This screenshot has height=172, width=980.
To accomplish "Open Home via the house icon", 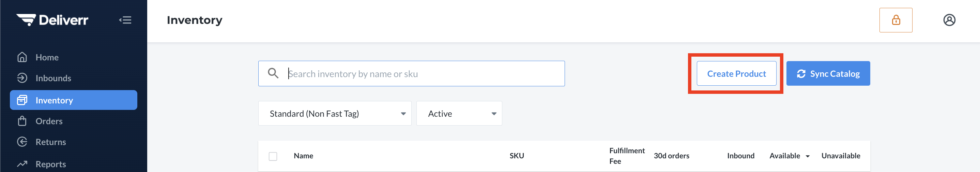I will [22, 57].
